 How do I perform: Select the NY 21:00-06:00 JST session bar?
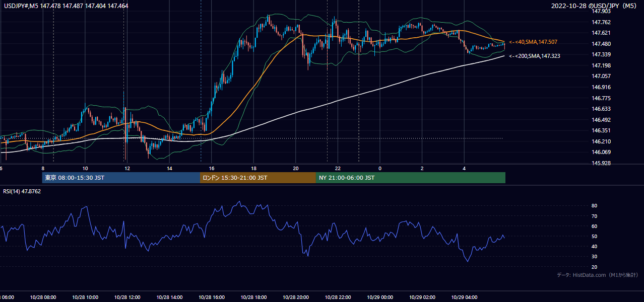pos(411,178)
